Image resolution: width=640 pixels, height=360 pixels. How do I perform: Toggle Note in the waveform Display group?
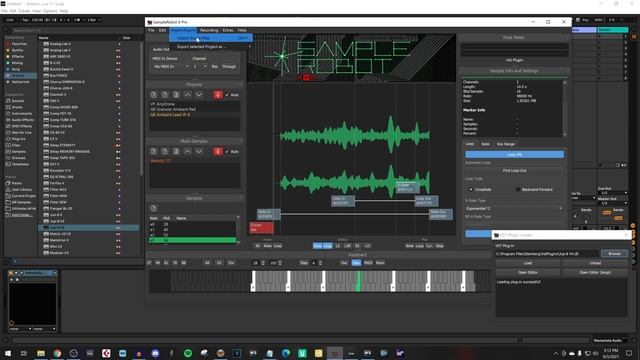click(318, 246)
